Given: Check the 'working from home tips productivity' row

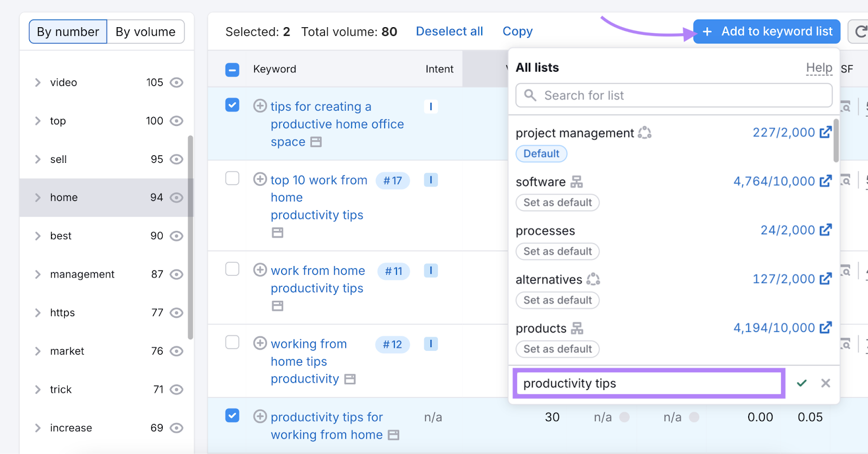Looking at the screenshot, I should (232, 342).
